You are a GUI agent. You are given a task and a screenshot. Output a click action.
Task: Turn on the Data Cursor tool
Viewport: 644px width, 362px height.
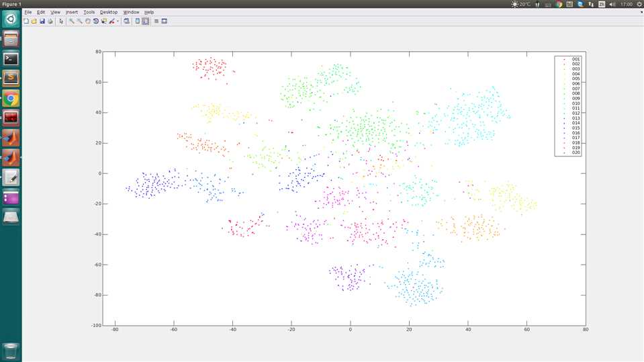click(104, 21)
